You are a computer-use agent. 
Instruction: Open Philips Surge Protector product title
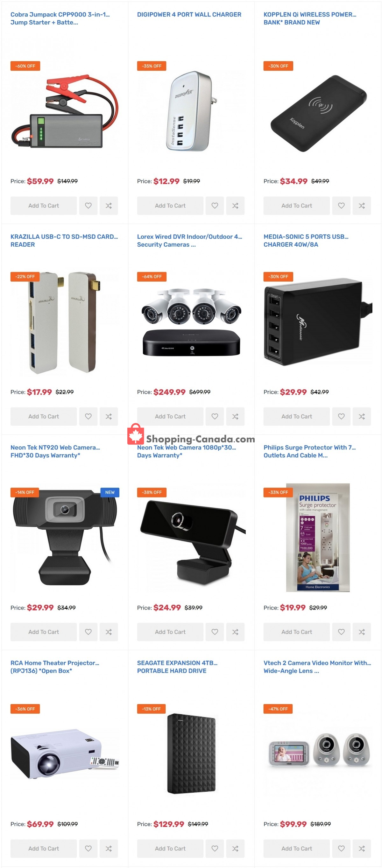pyautogui.click(x=309, y=451)
